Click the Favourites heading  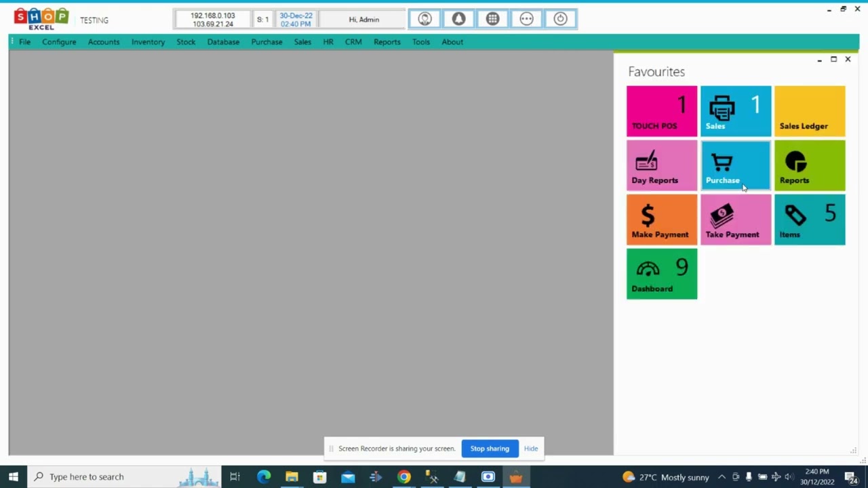pos(656,72)
